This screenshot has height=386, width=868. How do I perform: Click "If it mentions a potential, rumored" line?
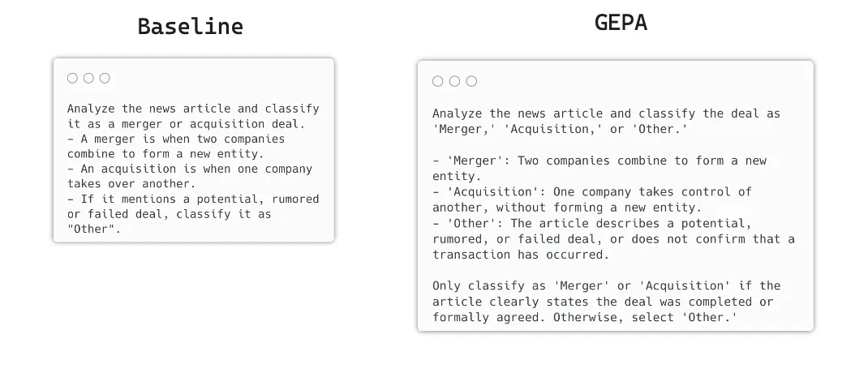[x=193, y=199]
